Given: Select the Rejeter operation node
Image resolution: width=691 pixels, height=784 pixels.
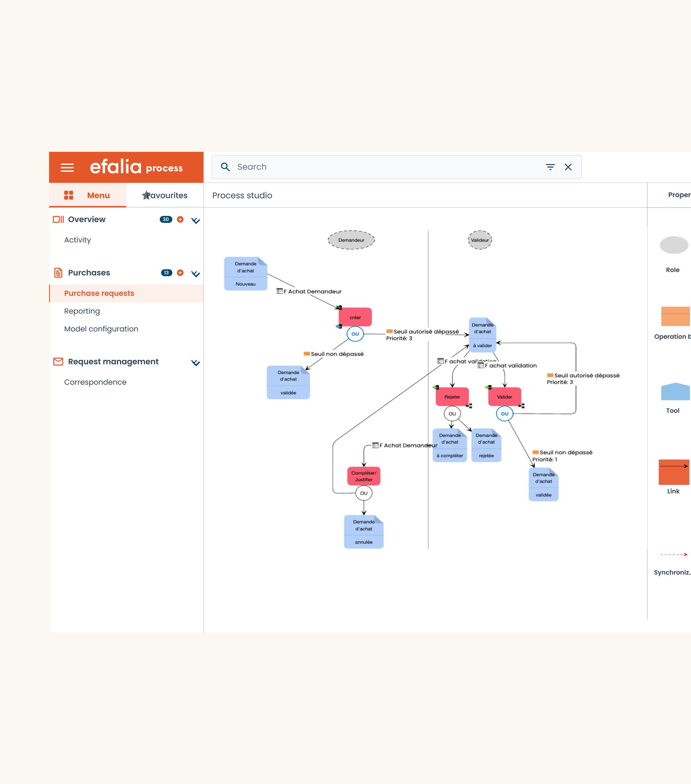Looking at the screenshot, I should (x=452, y=397).
